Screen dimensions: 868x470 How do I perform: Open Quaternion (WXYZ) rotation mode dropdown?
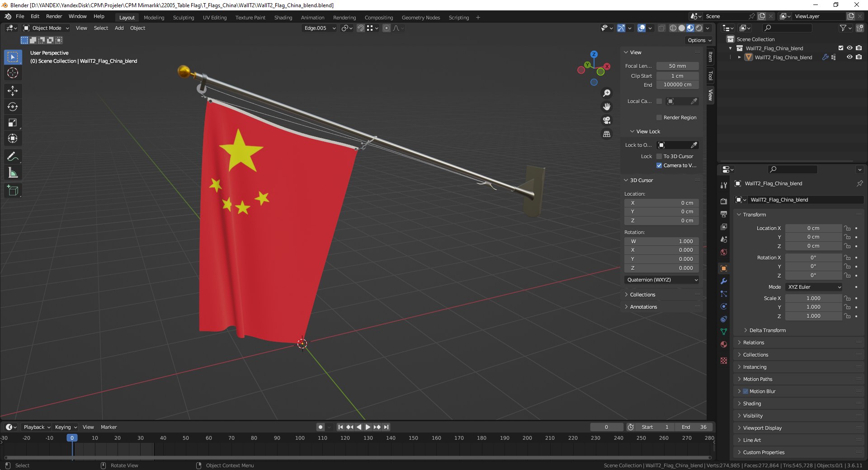pyautogui.click(x=662, y=280)
